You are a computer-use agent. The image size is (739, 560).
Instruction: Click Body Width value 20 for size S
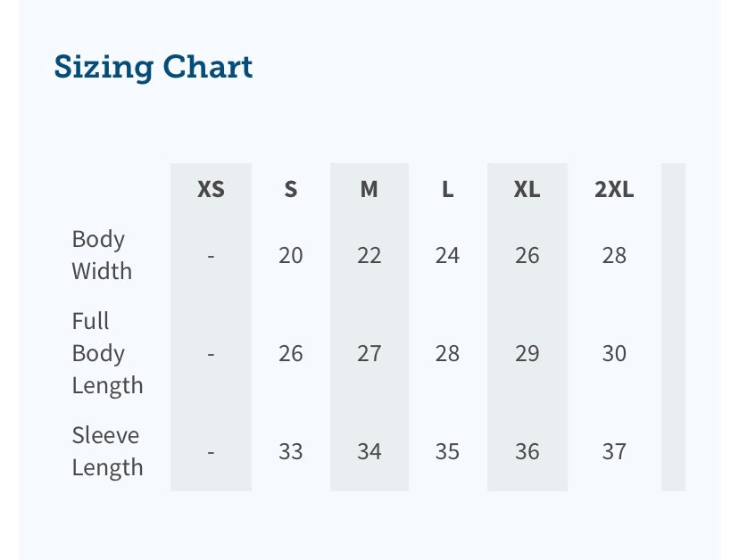coord(290,256)
